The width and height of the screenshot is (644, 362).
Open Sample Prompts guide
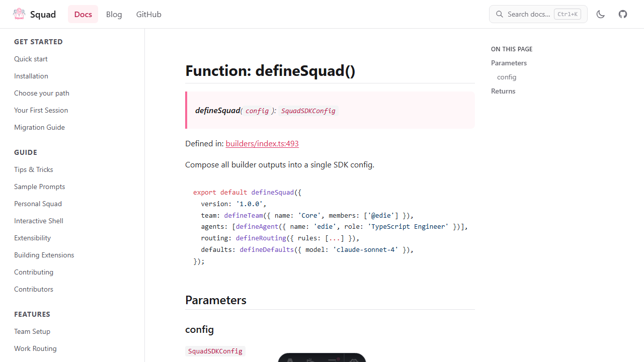pos(40,187)
